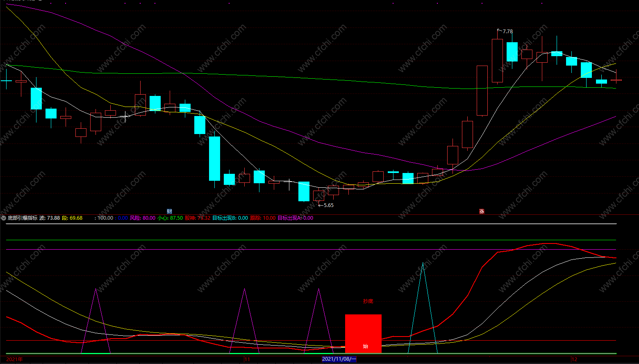Viewport: 639px width, 364px height.
Task: Click the cyan spike signal in indicator
Action: 423,307
